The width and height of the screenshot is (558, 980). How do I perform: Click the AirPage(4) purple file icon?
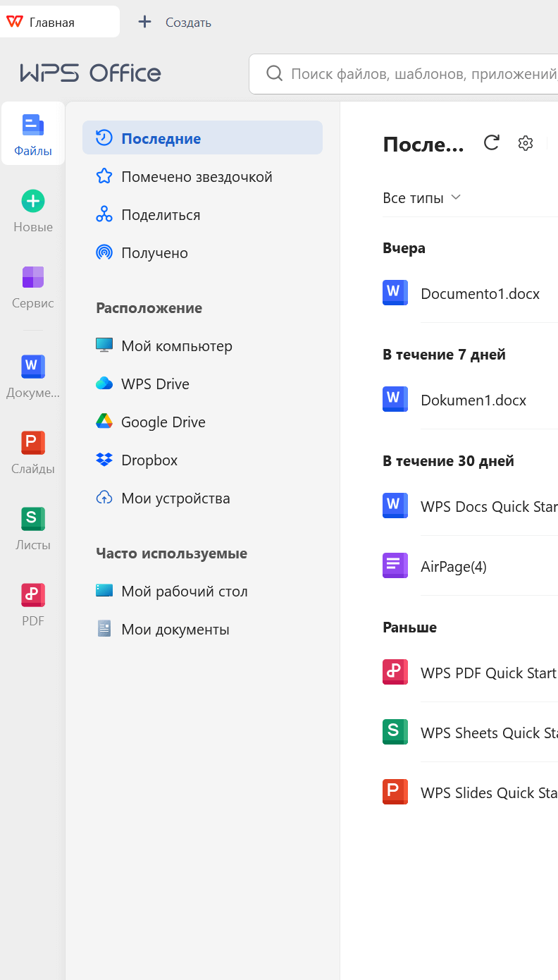point(395,565)
